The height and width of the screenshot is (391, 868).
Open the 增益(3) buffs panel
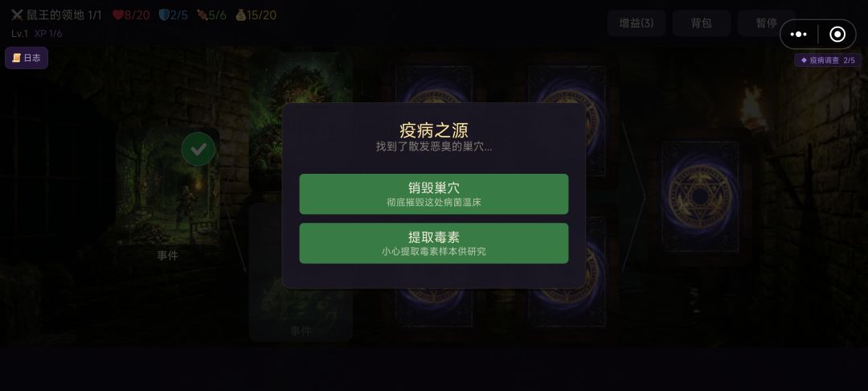[636, 23]
